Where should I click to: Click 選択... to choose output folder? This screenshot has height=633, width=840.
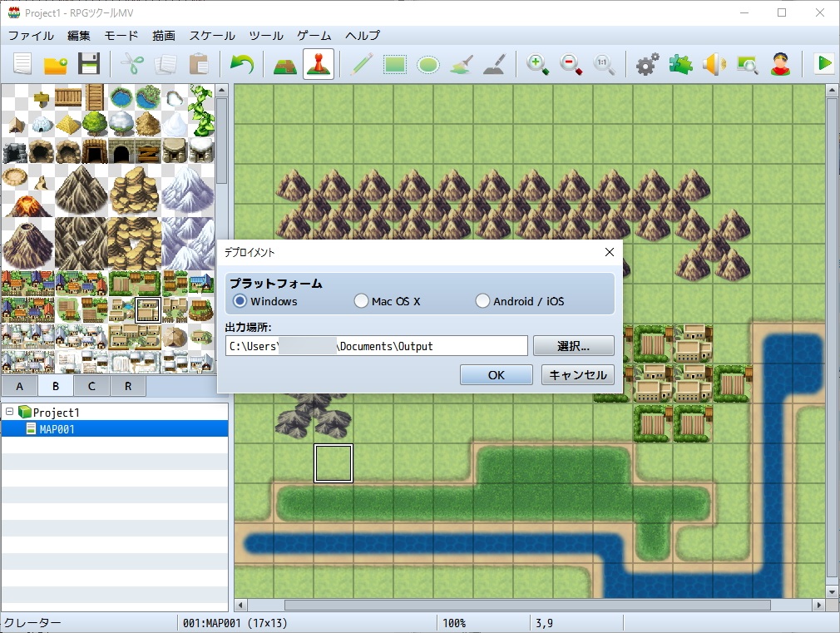click(x=574, y=346)
